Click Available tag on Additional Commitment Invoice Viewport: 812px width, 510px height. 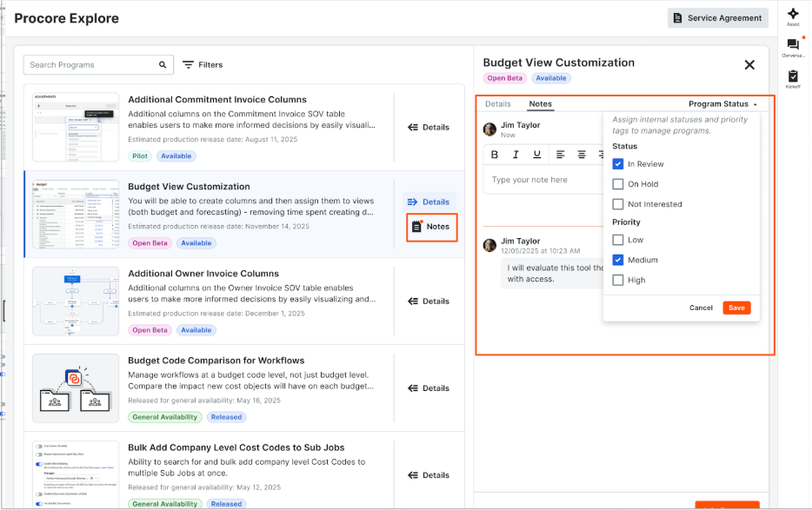[176, 156]
